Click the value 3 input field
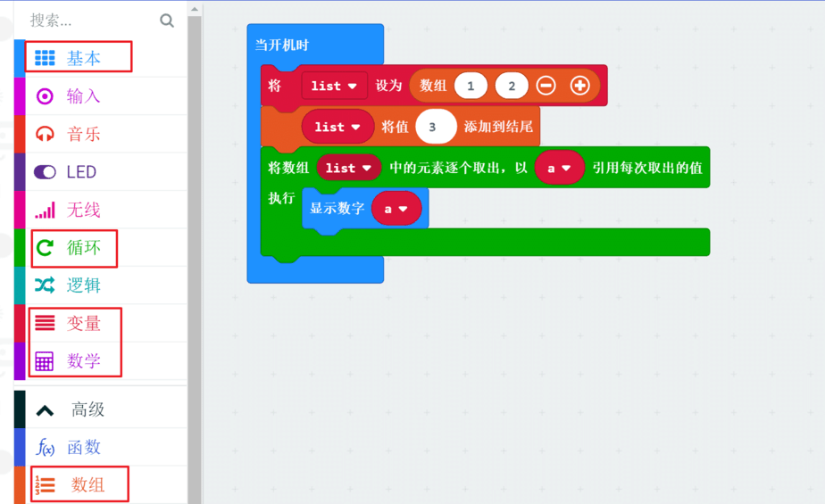Viewport: 825px width, 504px height. coord(432,128)
